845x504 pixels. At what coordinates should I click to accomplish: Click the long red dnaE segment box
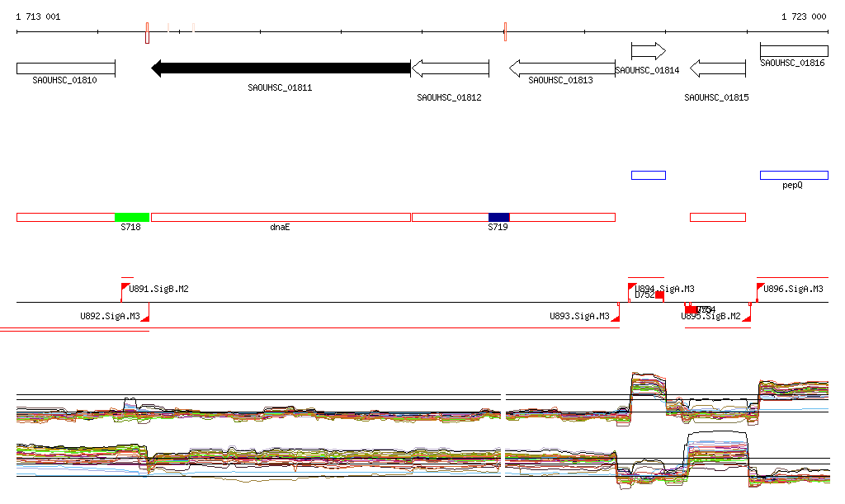coord(281,218)
